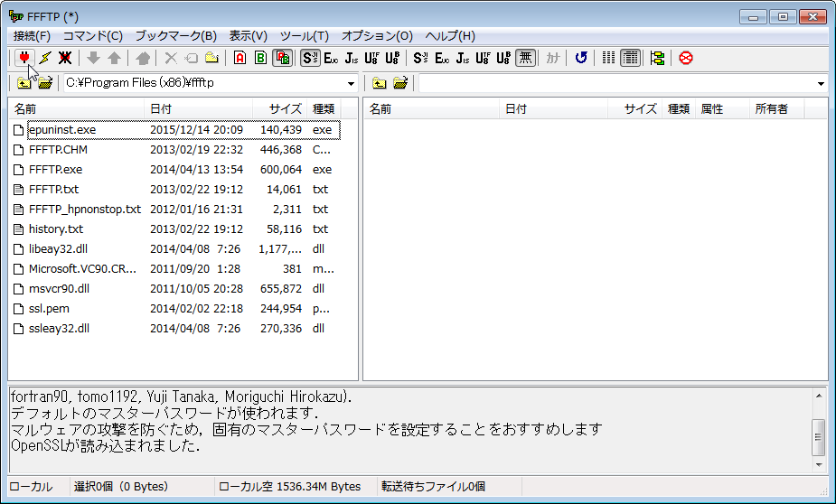This screenshot has height=504, width=836.
Task: Select JIS in the left kanji code group
Action: 352,58
